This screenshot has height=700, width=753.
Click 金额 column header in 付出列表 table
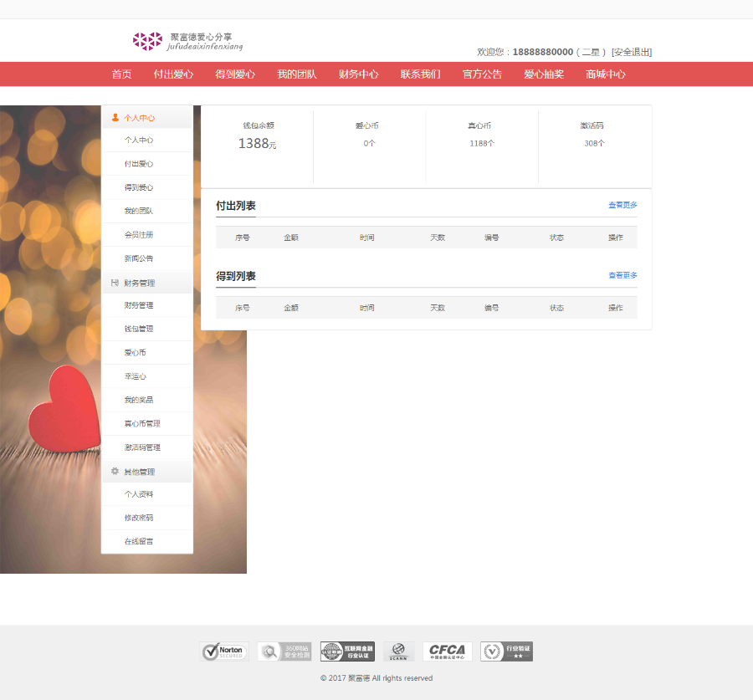click(291, 238)
